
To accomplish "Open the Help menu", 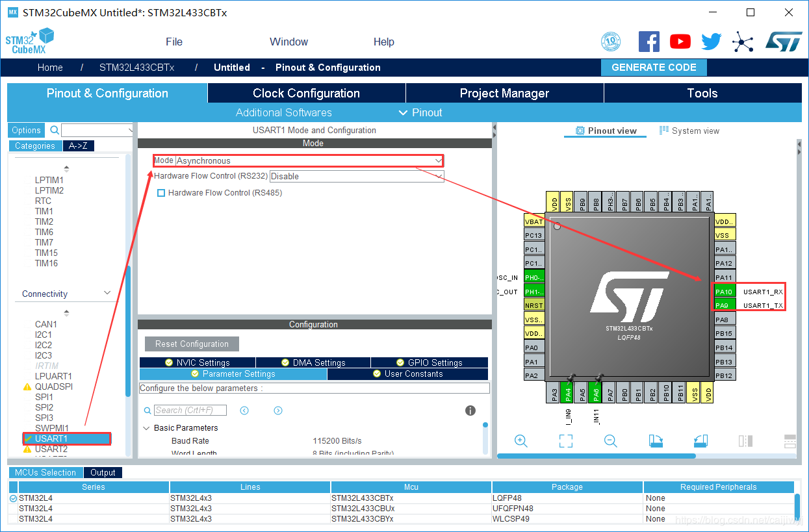I will point(383,42).
